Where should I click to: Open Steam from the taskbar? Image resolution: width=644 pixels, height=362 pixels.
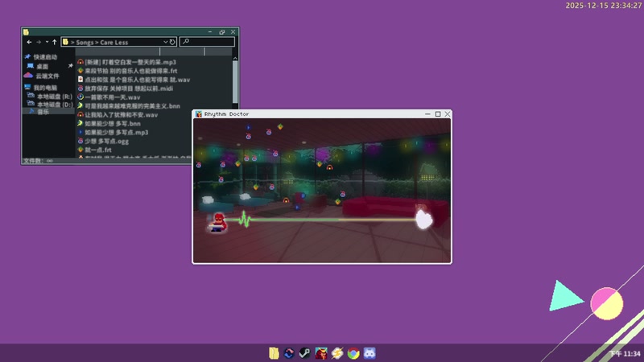coord(305,353)
